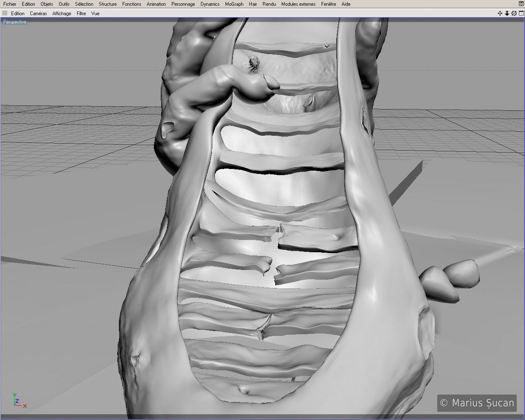Open the Sélection menu
This screenshot has width=525, height=420.
coord(84,4)
